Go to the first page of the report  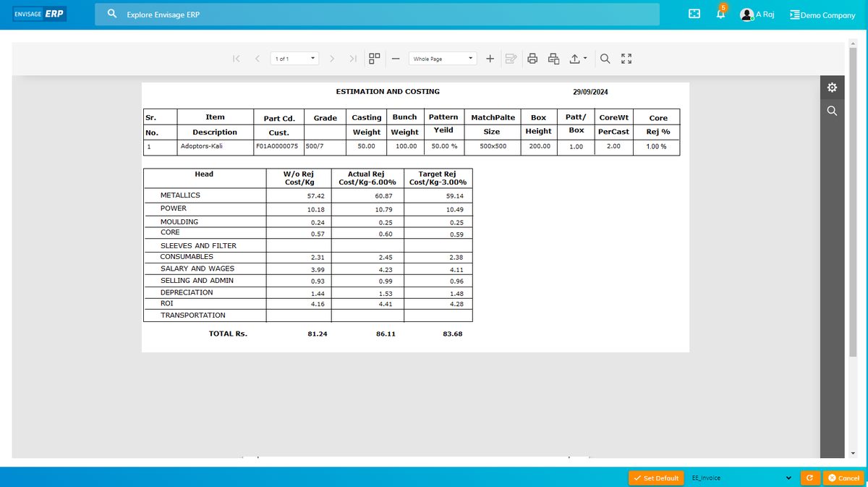(237, 59)
